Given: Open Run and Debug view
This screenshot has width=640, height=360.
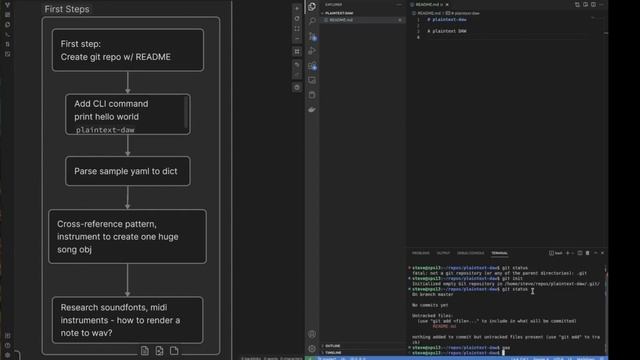Looking at the screenshot, I should click(x=312, y=51).
